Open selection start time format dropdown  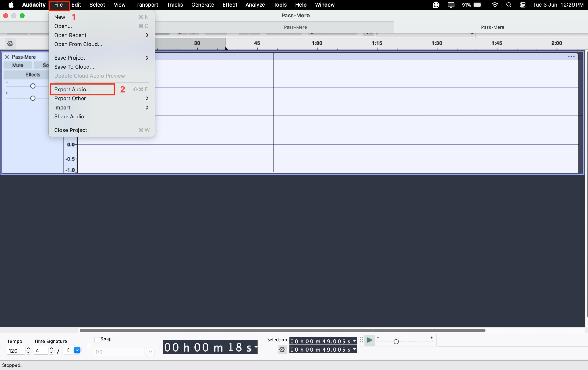pos(354,341)
